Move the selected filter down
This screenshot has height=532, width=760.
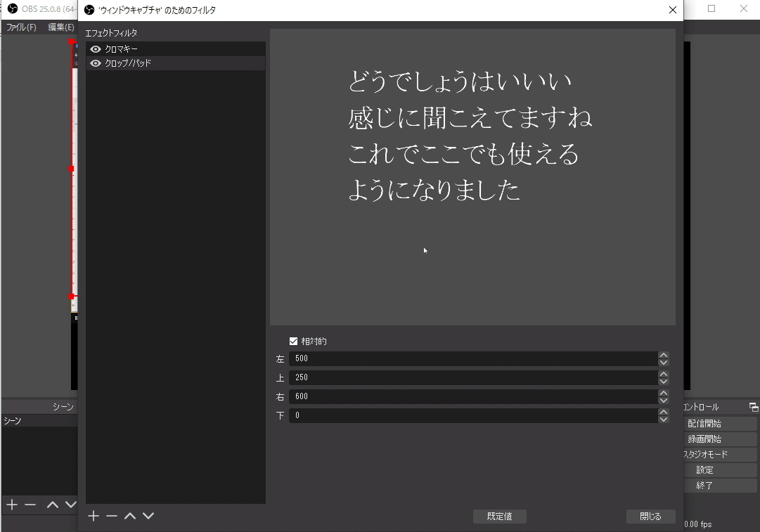coord(148,515)
